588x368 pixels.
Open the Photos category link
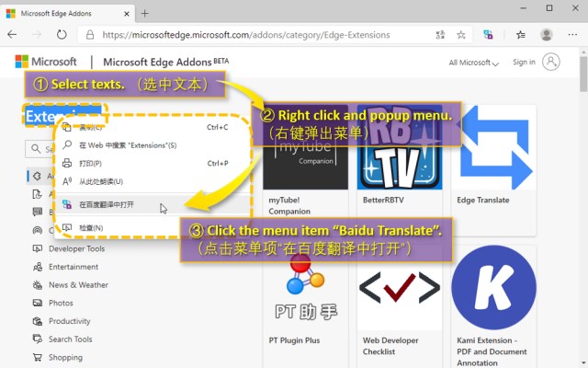click(x=61, y=303)
